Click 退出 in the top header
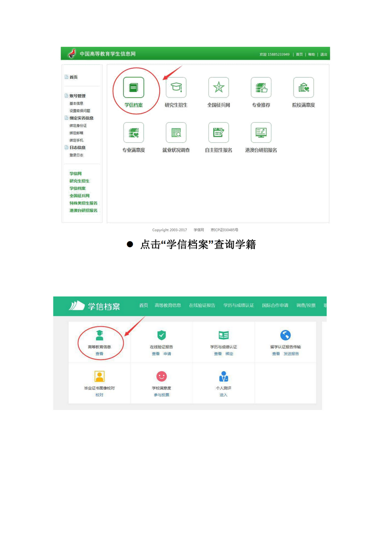 [323, 54]
